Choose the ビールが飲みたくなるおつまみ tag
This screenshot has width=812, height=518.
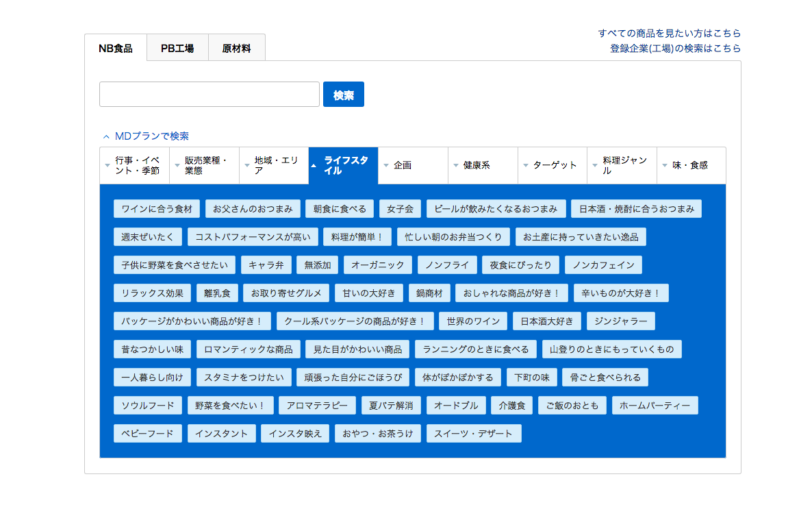pos(496,209)
